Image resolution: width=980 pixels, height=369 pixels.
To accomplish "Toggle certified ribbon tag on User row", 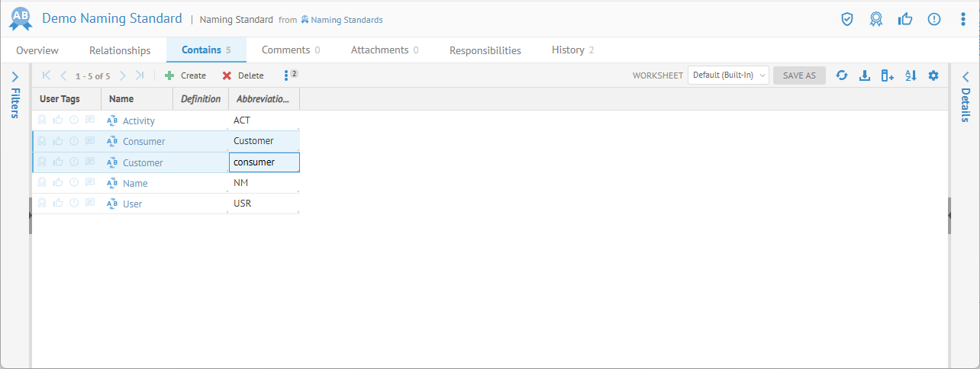I will pyautogui.click(x=43, y=204).
